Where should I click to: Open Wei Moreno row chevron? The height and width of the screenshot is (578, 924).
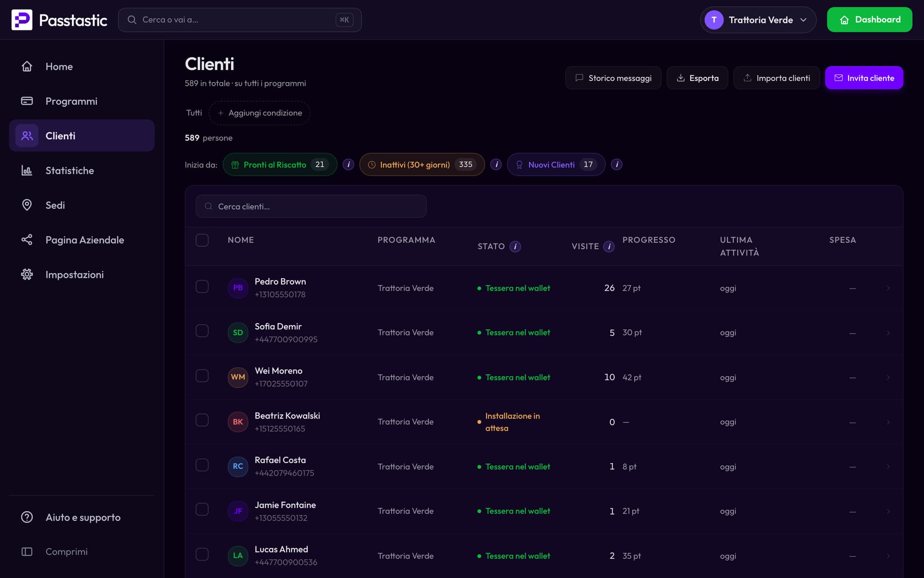(888, 377)
